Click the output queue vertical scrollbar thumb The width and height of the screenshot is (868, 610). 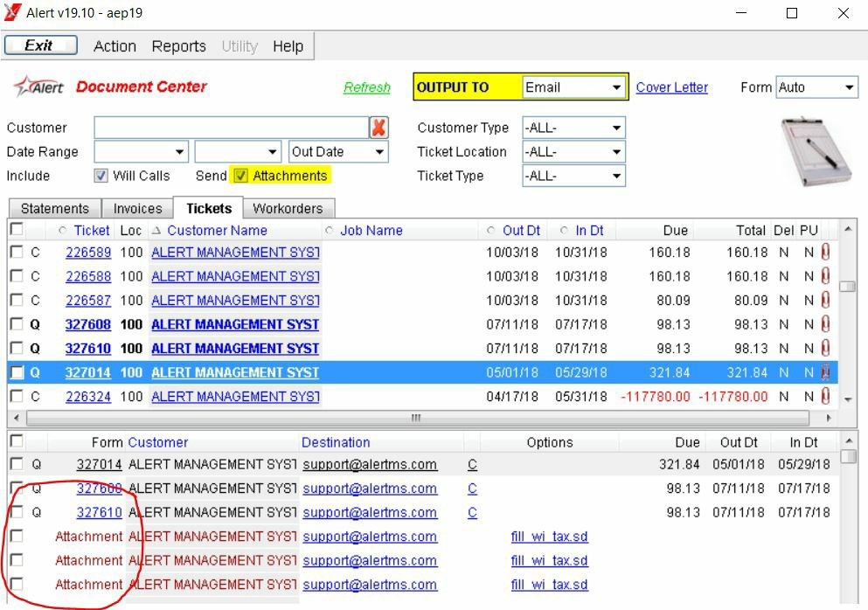point(848,455)
